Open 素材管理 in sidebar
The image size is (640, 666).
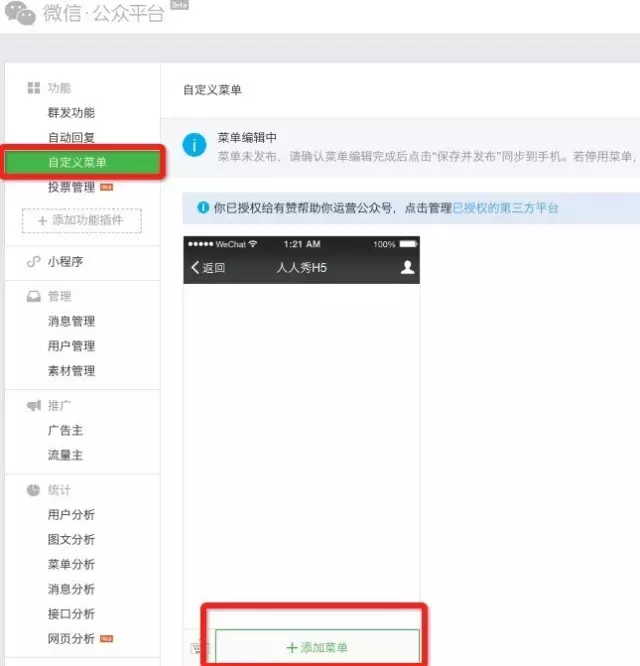71,371
